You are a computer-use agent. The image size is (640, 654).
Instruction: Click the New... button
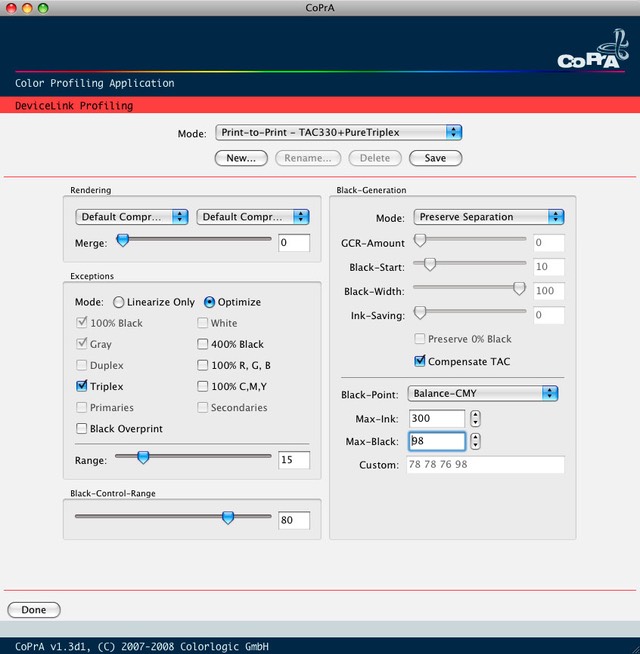(241, 158)
